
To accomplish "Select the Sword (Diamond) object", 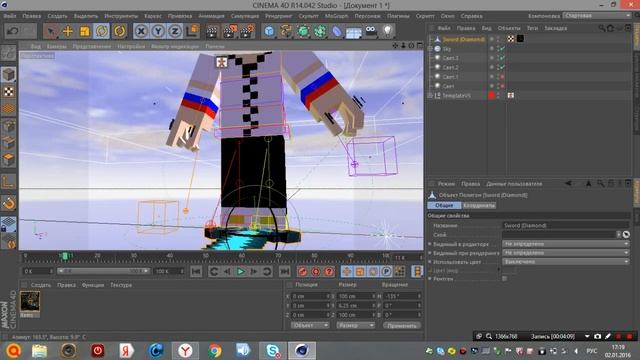I will [x=464, y=39].
